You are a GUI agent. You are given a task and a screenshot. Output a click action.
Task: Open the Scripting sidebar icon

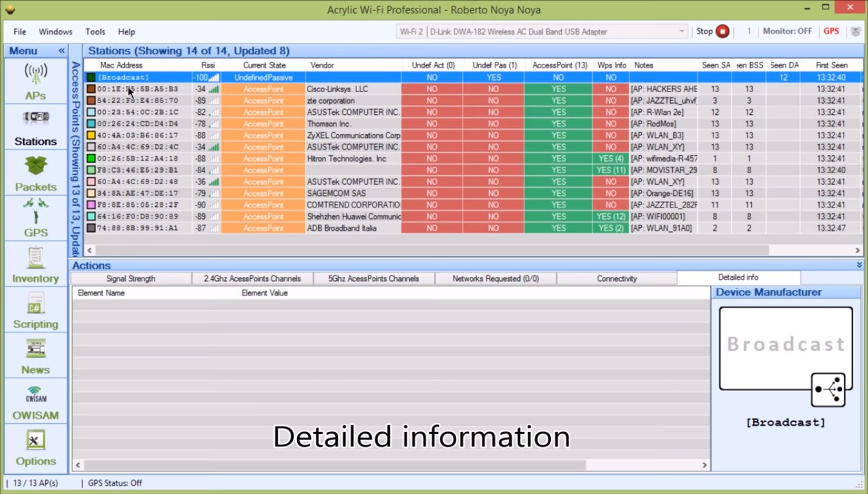[35, 303]
